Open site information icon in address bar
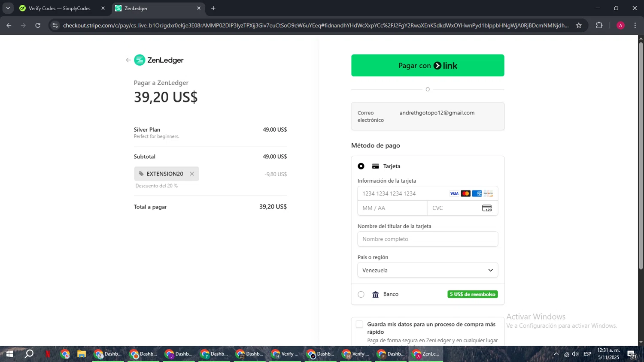 [x=55, y=25]
